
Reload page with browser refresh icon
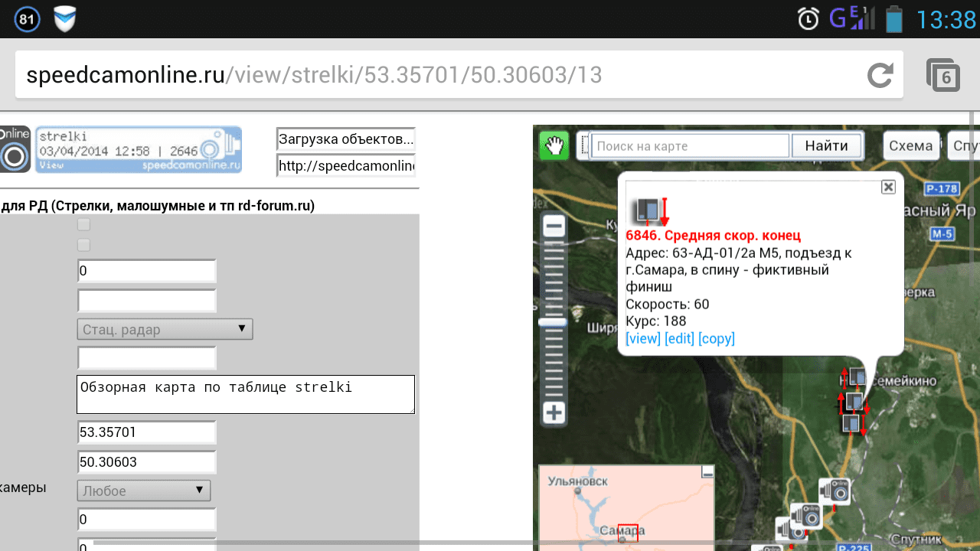click(x=880, y=75)
